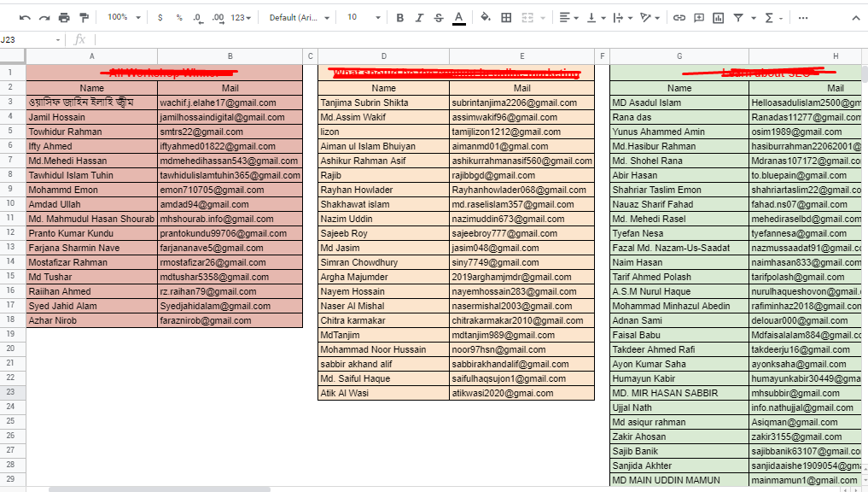868x492 pixels.
Task: Click the Merge cells icon
Action: pyautogui.click(x=527, y=18)
